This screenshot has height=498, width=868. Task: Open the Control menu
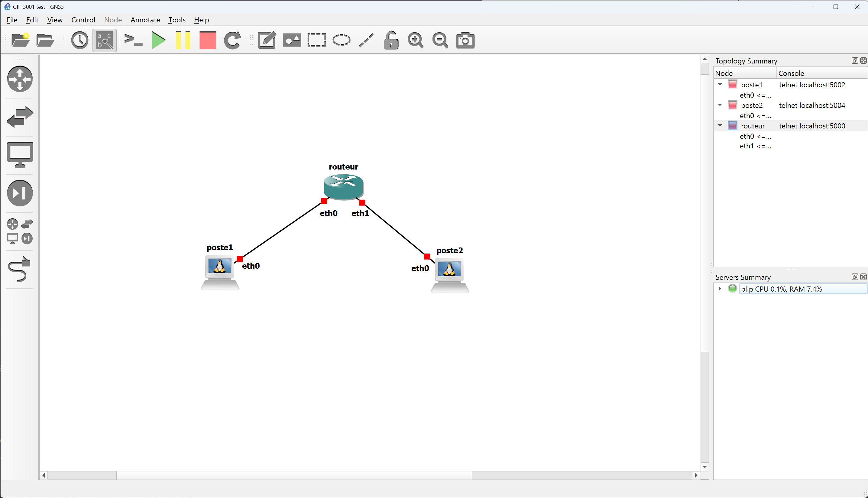pyautogui.click(x=83, y=20)
